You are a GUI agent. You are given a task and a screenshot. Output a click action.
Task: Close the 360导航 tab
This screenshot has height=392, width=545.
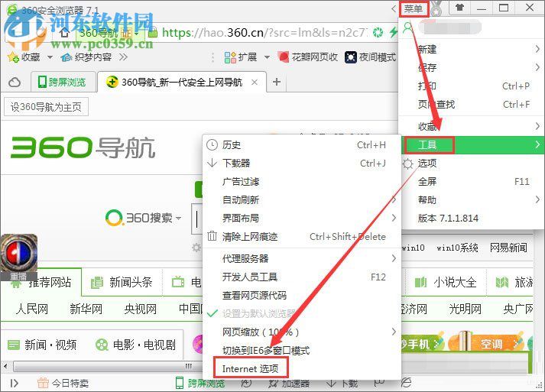tap(255, 83)
